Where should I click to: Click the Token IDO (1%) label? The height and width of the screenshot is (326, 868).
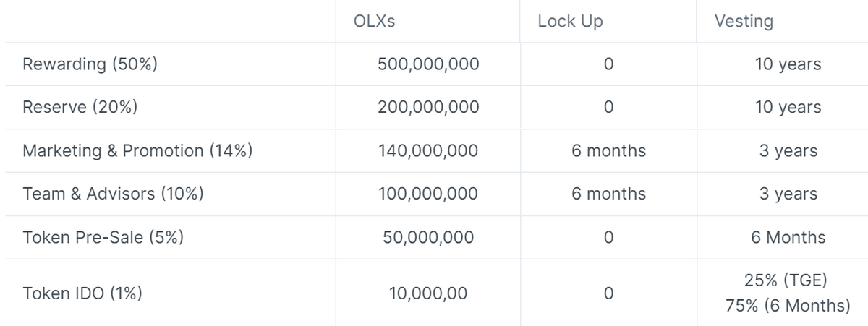pos(82,293)
